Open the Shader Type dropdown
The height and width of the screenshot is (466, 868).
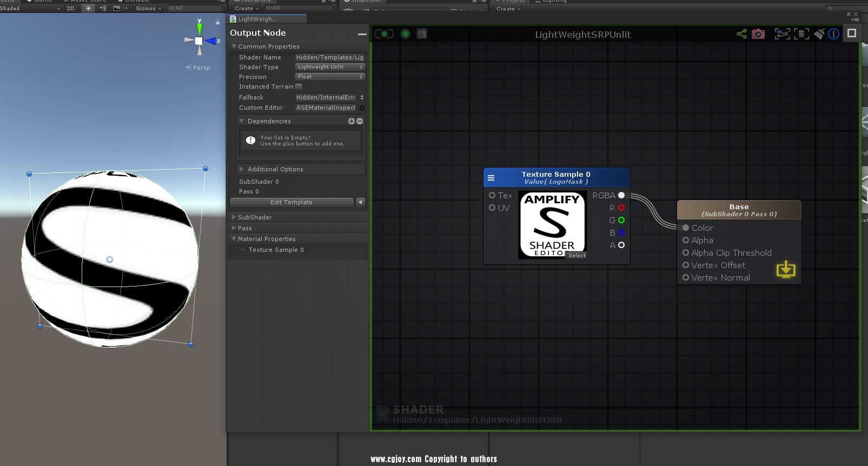coord(330,67)
